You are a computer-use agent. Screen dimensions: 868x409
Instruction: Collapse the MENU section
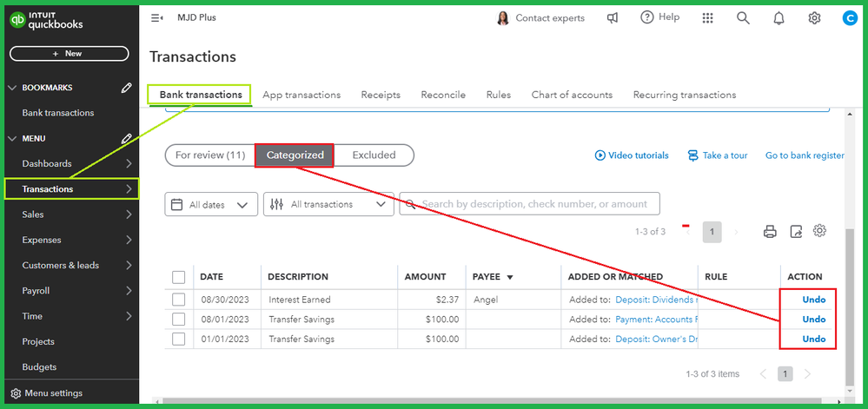(13, 139)
